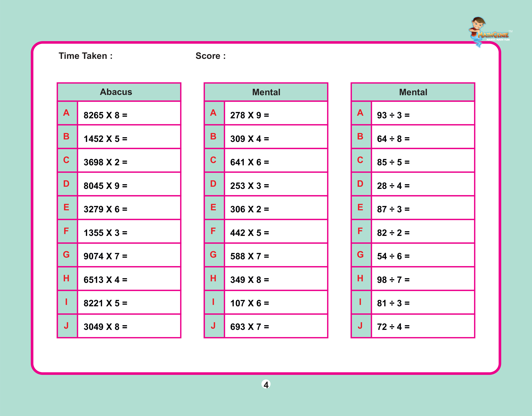Click the problem 98 ÷ 7
This screenshot has height=416, width=532.
393,280
